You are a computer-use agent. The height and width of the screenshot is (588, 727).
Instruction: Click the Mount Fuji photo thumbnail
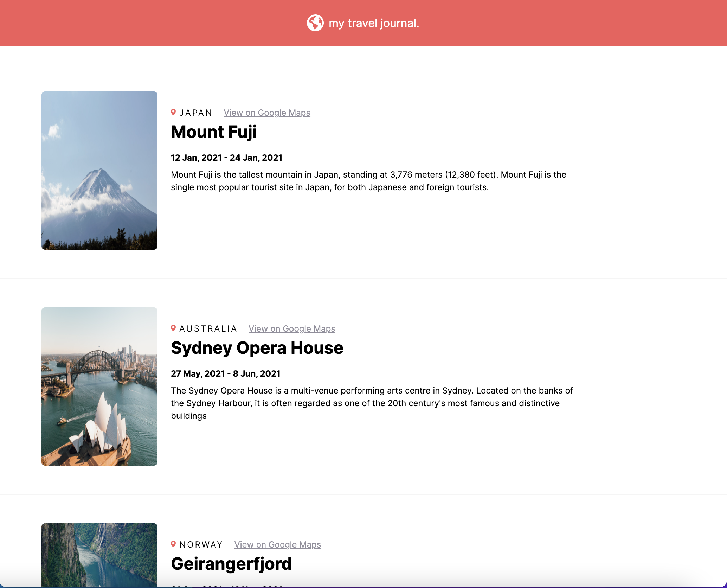(99, 171)
